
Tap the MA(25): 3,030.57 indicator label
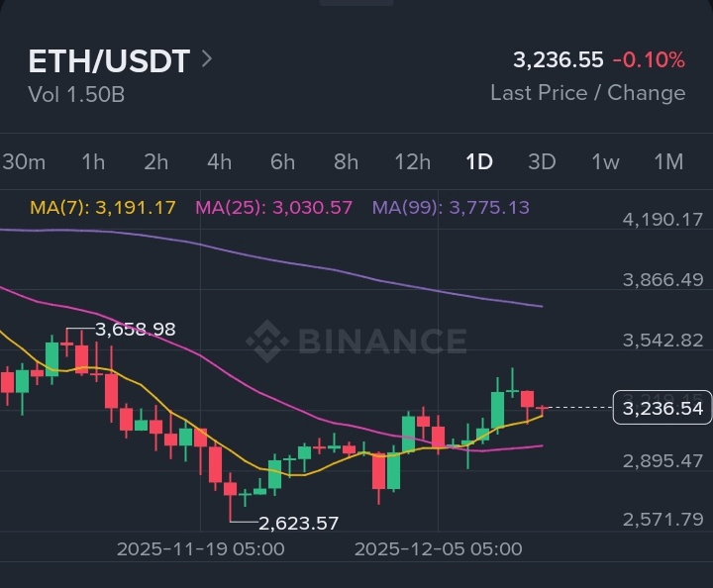[x=273, y=208]
